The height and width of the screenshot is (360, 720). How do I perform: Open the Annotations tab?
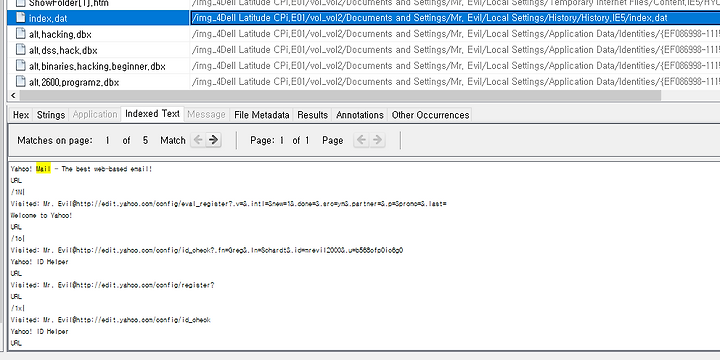(360, 115)
